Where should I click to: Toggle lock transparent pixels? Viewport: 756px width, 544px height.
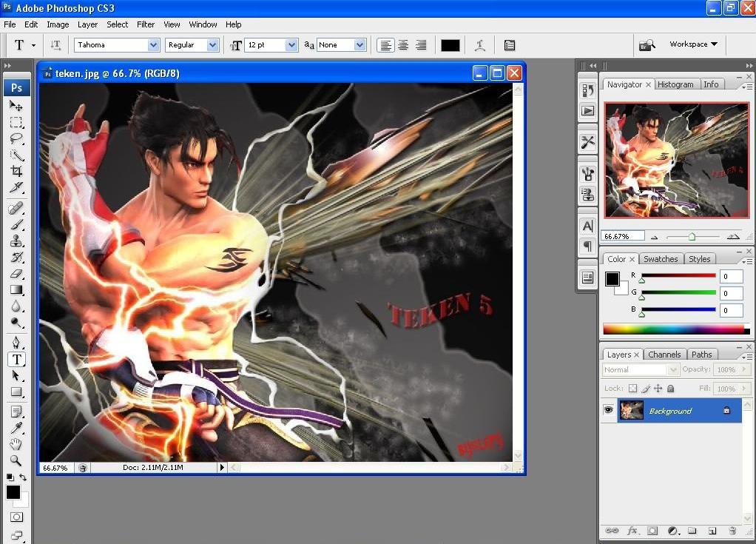632,389
